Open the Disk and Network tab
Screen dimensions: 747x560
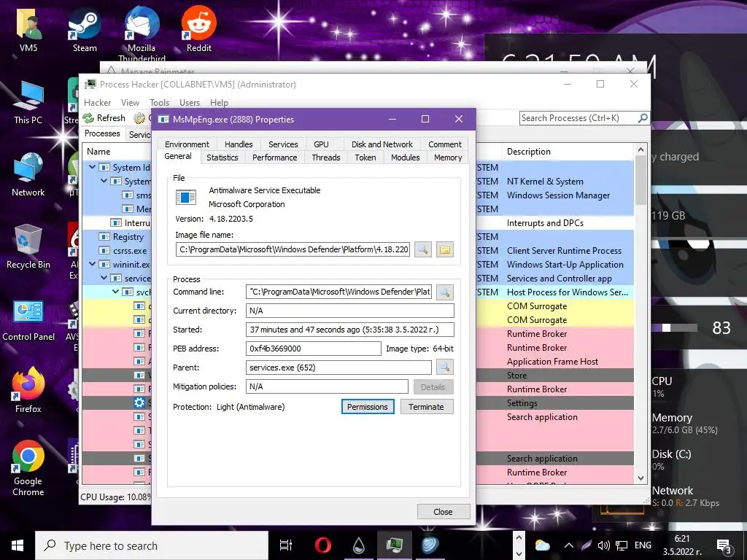(x=382, y=144)
